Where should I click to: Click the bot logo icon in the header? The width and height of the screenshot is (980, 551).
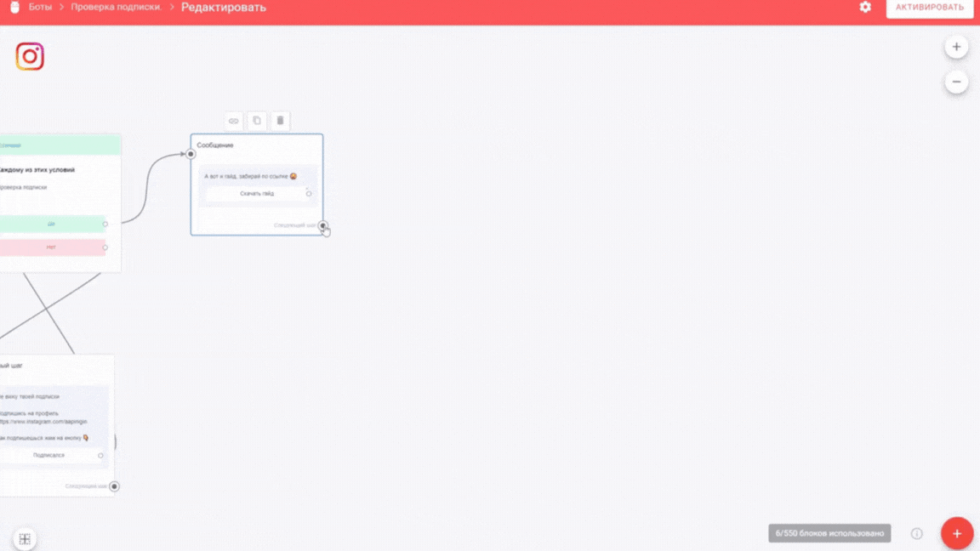(15, 7)
